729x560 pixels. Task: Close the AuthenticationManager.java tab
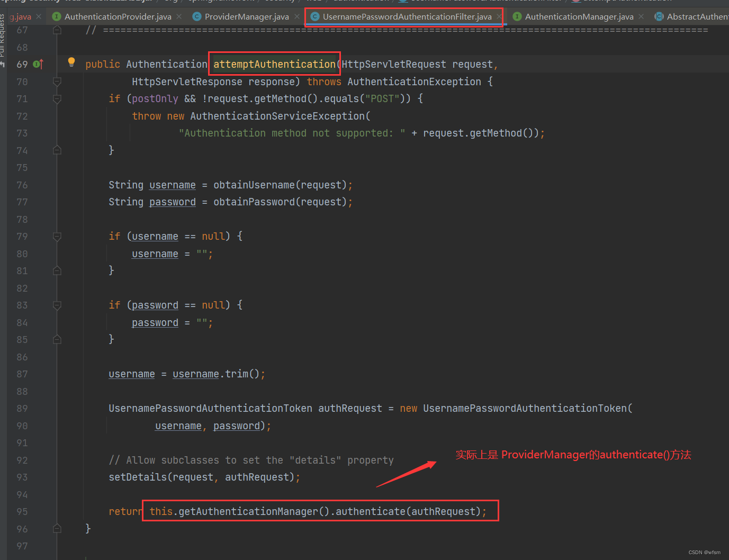point(641,17)
